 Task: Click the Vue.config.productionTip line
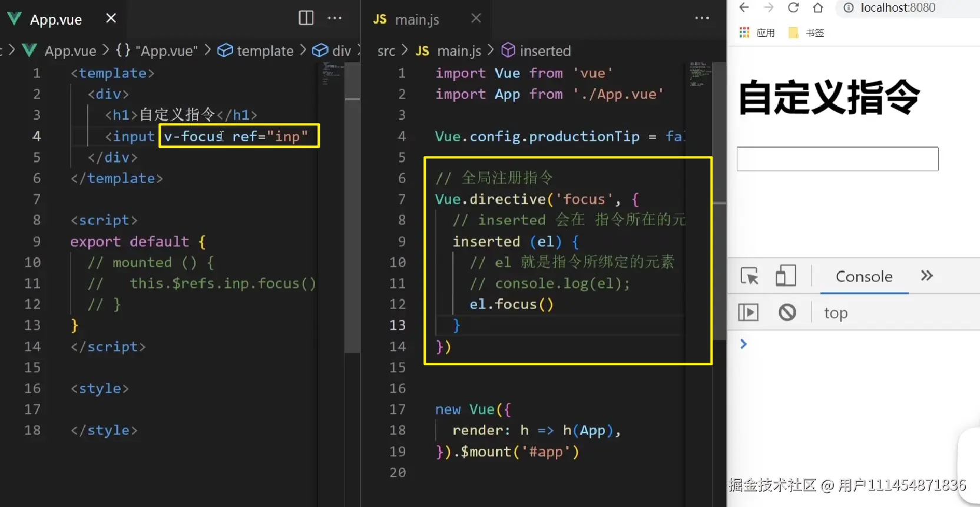559,136
